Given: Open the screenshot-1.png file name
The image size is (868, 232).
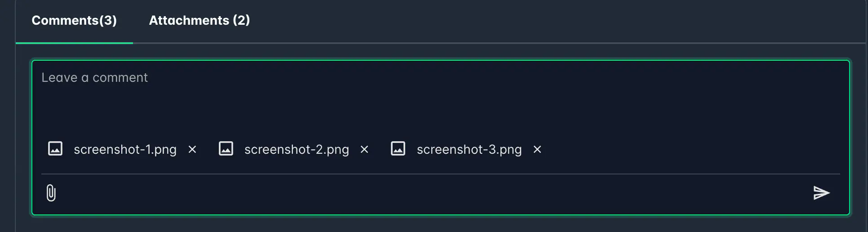Looking at the screenshot, I should pos(125,149).
